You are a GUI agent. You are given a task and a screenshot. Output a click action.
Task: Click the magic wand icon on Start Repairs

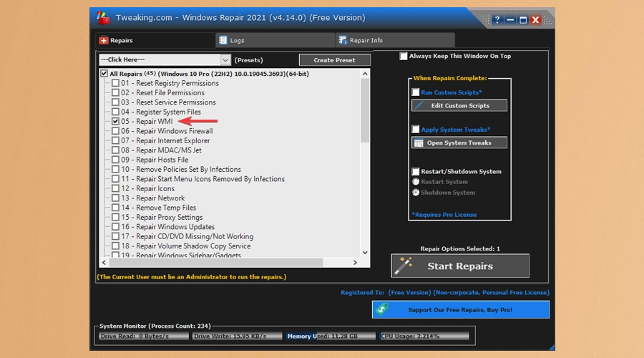tap(404, 266)
